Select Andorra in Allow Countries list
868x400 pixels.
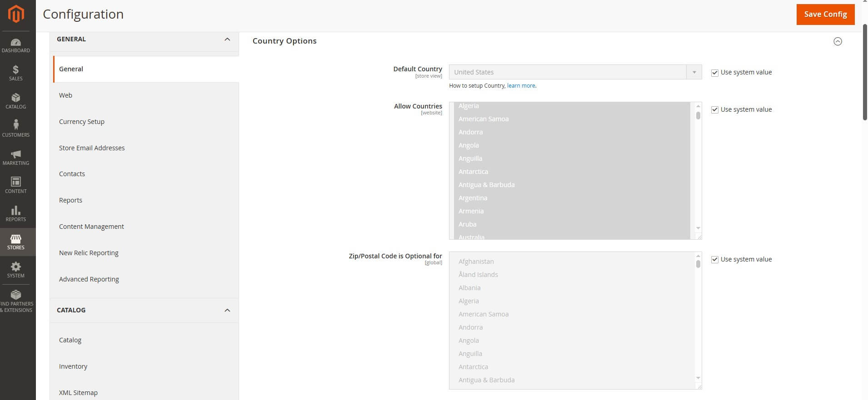pyautogui.click(x=572, y=132)
